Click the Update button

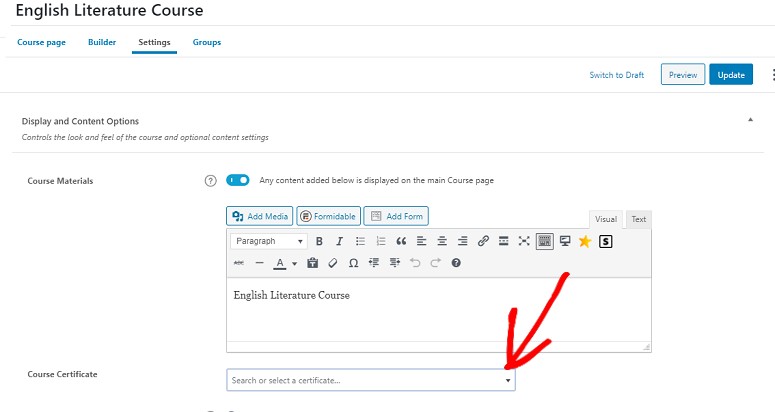(x=731, y=75)
